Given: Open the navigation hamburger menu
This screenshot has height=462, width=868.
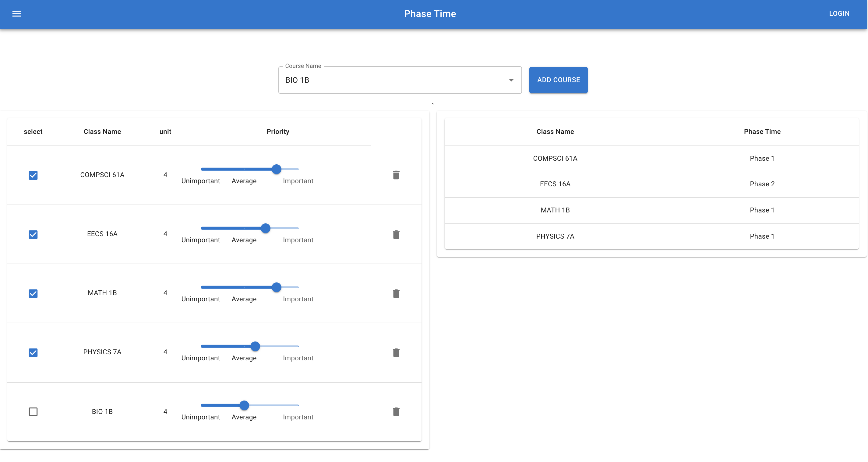Looking at the screenshot, I should coord(16,14).
